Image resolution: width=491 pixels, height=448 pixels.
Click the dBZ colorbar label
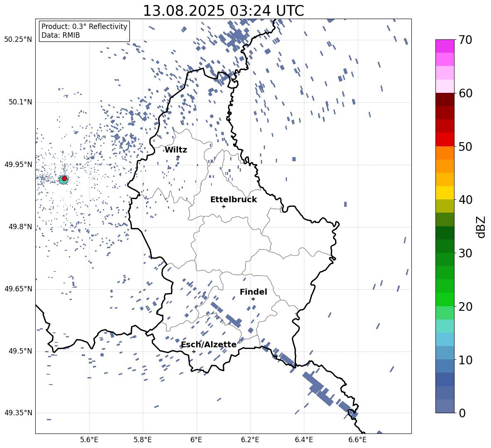click(x=481, y=227)
